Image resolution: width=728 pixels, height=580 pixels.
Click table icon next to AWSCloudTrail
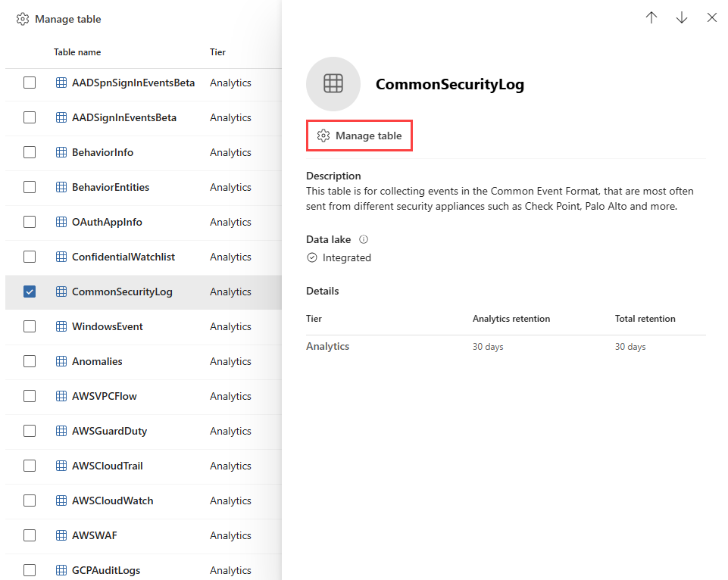tap(61, 466)
